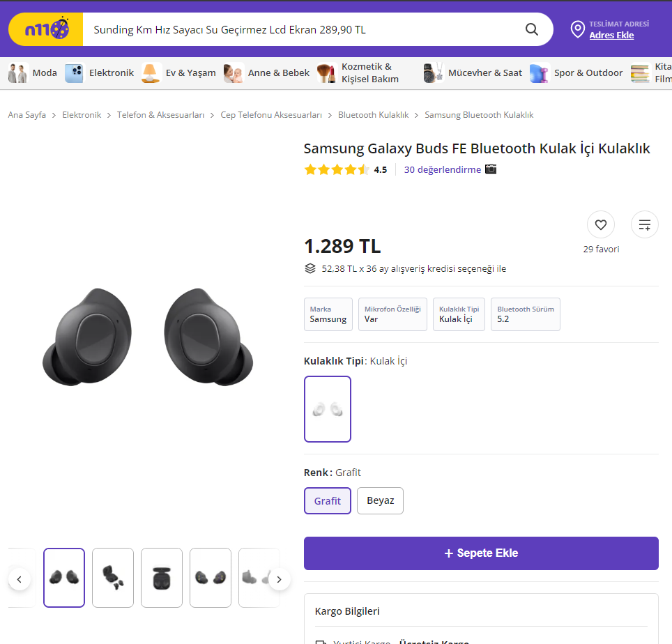Navigate to Bluetooth Kulaklık breadcrumb
Viewport: 672px width, 644px height.
tap(373, 115)
